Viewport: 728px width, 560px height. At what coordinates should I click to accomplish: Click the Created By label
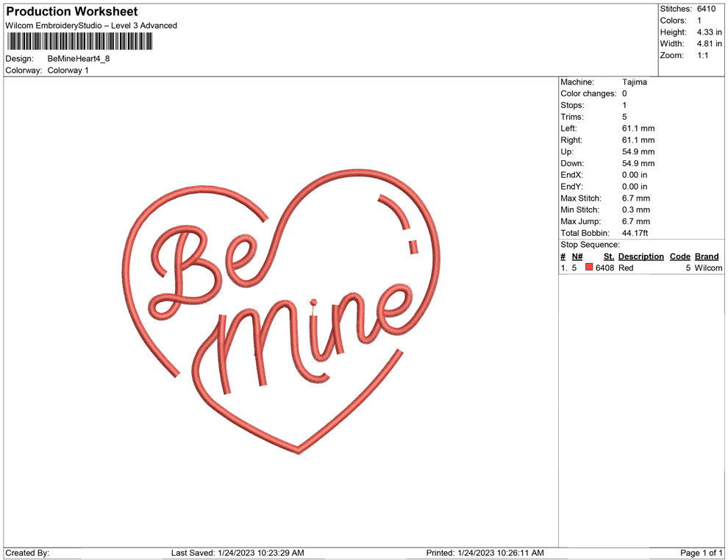pos(27,553)
